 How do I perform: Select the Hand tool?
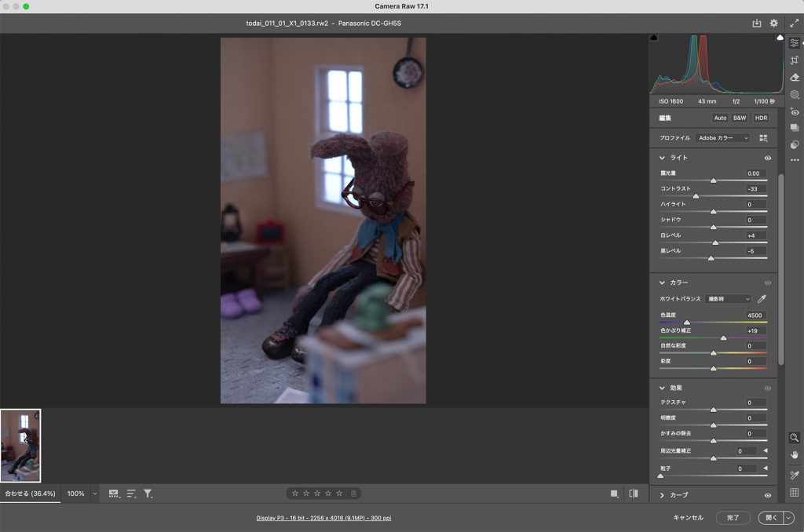795,454
